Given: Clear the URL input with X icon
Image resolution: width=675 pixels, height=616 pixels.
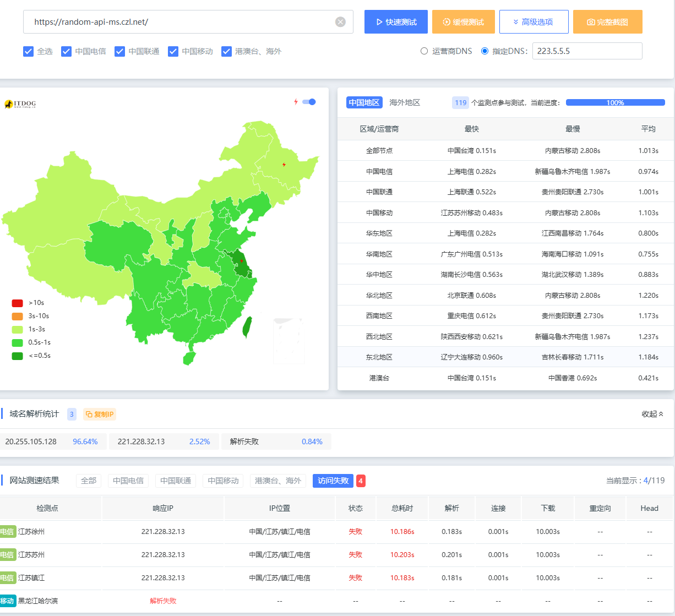Looking at the screenshot, I should point(340,22).
